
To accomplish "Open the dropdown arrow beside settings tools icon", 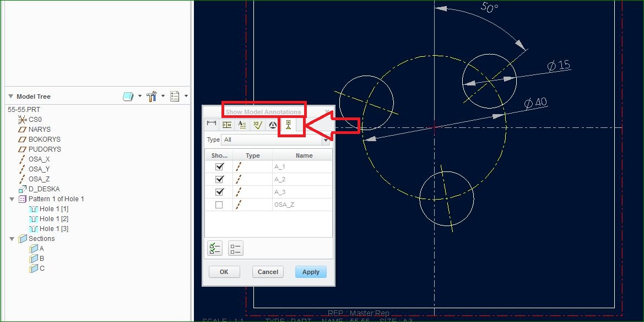I will pyautogui.click(x=163, y=96).
